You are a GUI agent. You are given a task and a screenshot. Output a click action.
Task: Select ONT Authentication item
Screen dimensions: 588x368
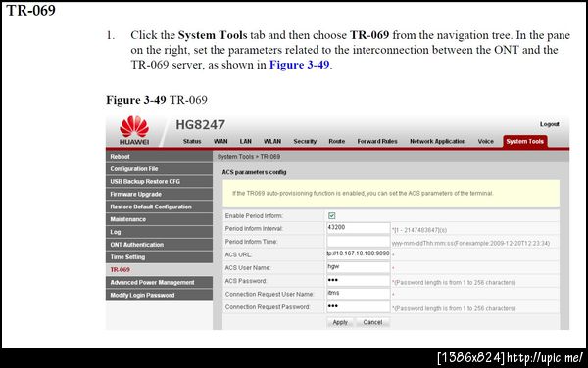pos(159,245)
